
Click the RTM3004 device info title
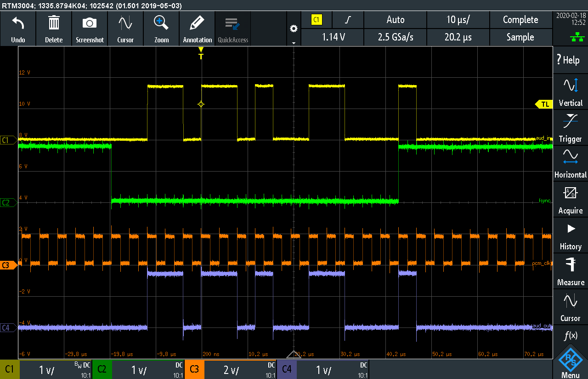click(x=92, y=6)
